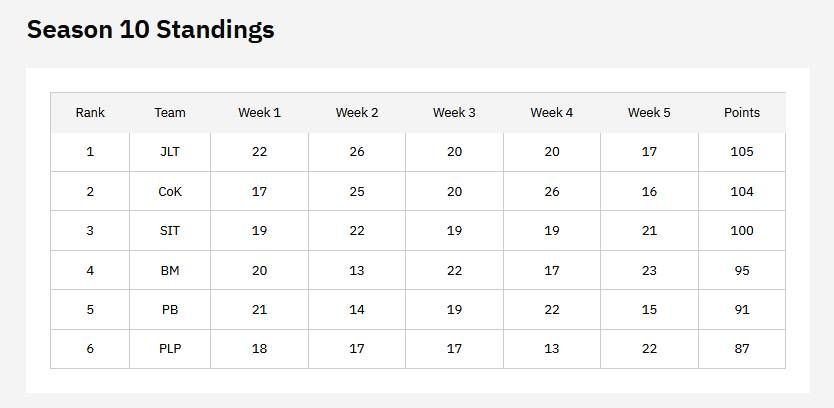The width and height of the screenshot is (834, 408).
Task: Select the Points column header
Action: [741, 113]
